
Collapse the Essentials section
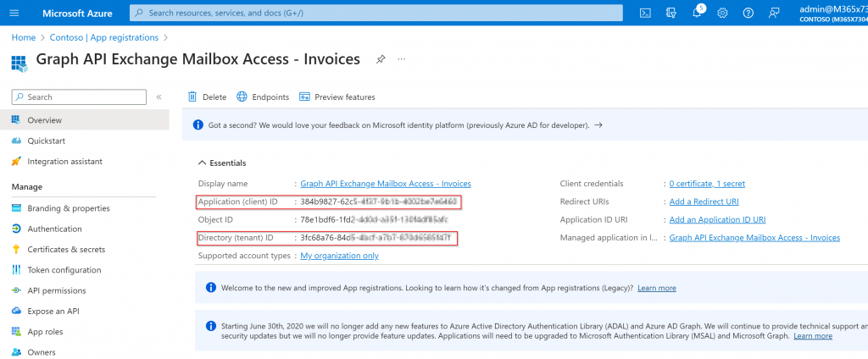[202, 163]
